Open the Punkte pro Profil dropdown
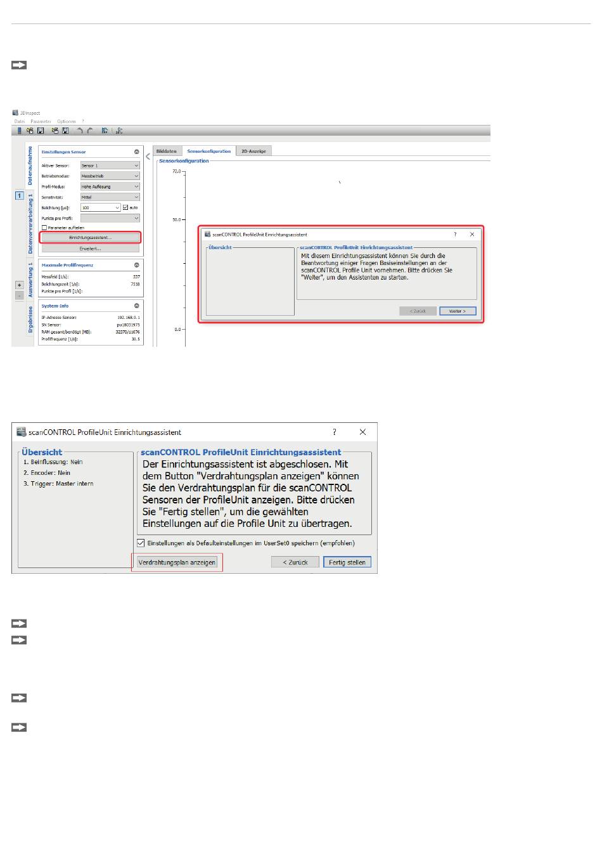This screenshot has width=602, height=868. pos(110,218)
